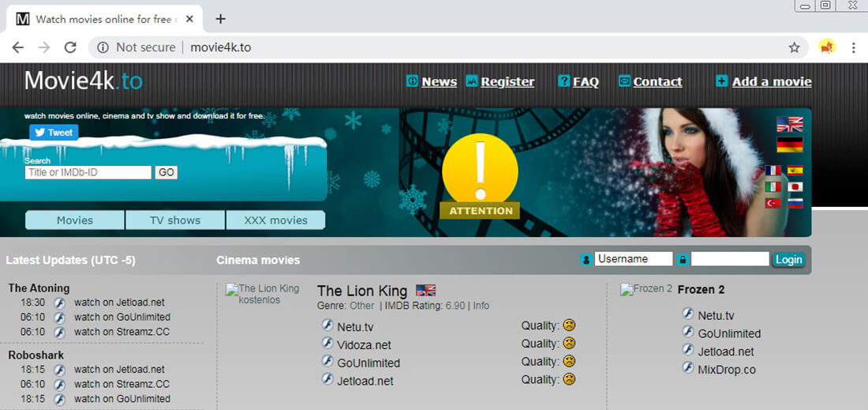Viewport: 868px width, 410px height.
Task: Open the XXX movies tab
Action: coord(275,220)
